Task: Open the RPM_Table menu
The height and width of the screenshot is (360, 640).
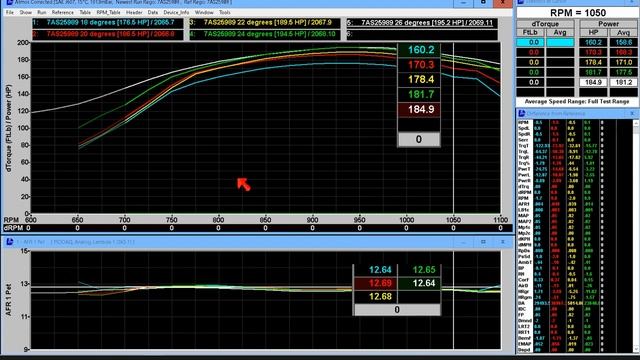Action: coord(109,13)
